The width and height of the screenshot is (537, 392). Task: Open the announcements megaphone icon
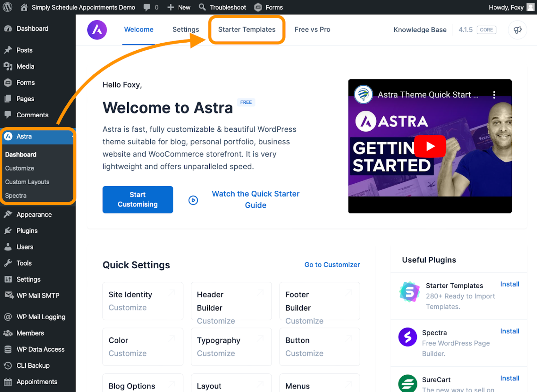pos(517,30)
